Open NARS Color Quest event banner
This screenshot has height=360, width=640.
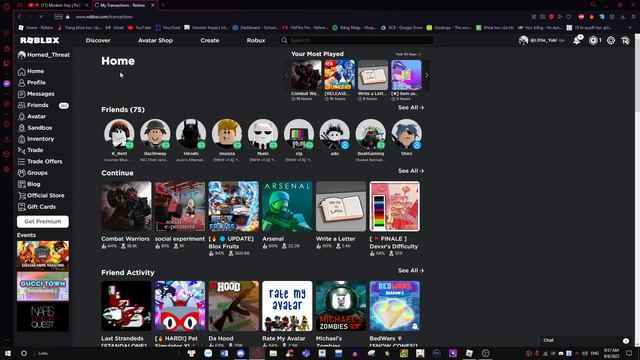click(43, 318)
